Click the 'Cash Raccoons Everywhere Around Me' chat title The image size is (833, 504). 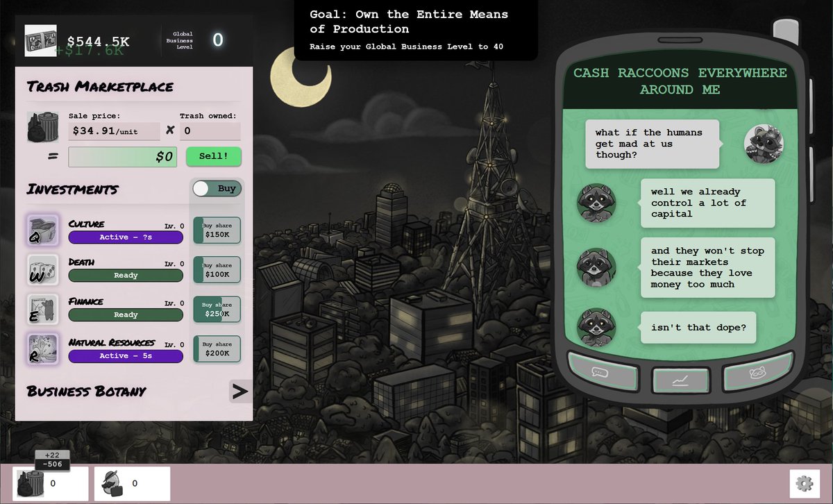click(680, 81)
